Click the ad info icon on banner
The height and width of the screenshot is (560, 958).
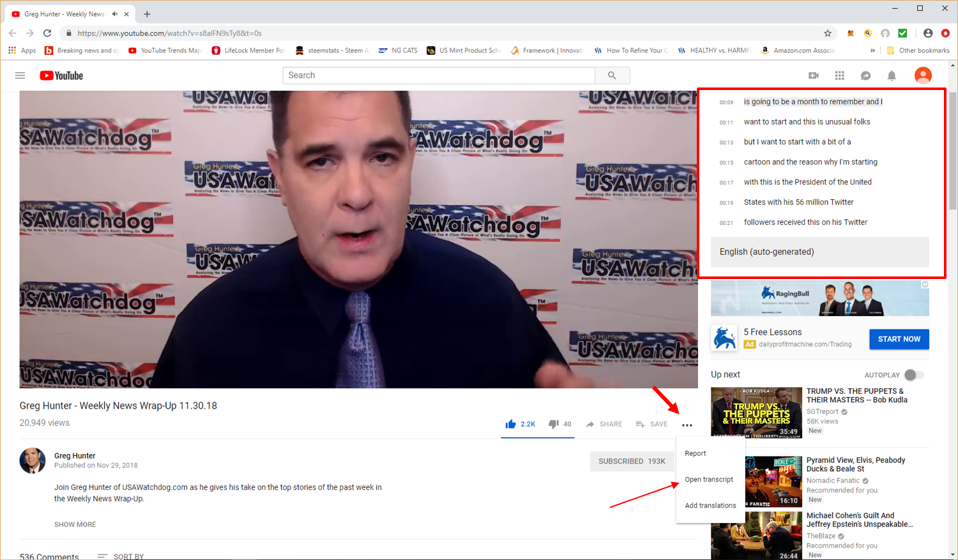click(925, 284)
